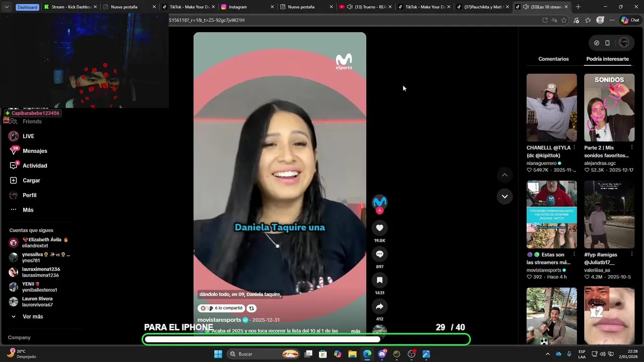Open File Explorer from the taskbar
Screen dimensions: 644x362
click(352, 354)
